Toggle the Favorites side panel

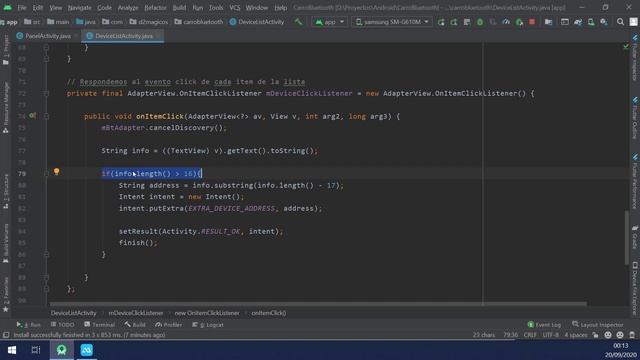[x=6, y=294]
